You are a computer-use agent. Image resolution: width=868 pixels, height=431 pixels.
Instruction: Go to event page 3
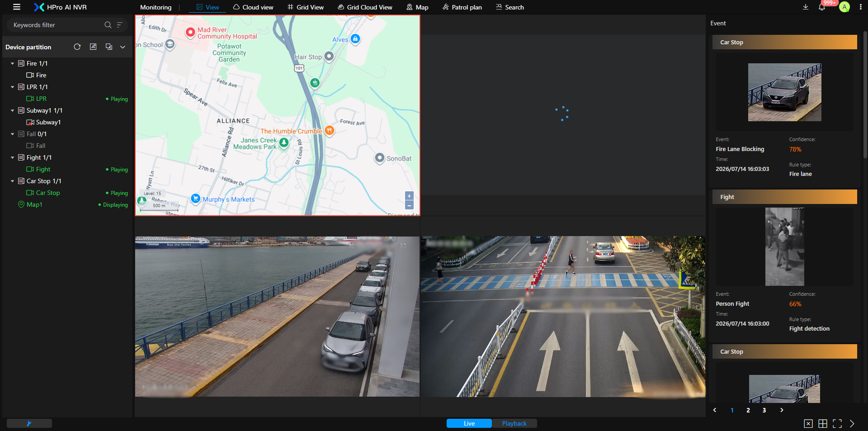[x=764, y=410]
